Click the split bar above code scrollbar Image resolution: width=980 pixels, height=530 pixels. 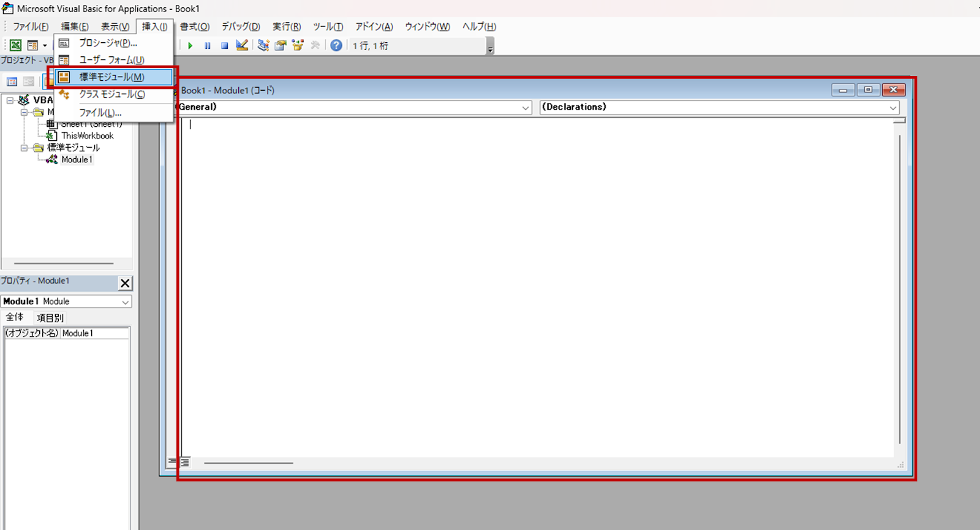click(x=899, y=121)
